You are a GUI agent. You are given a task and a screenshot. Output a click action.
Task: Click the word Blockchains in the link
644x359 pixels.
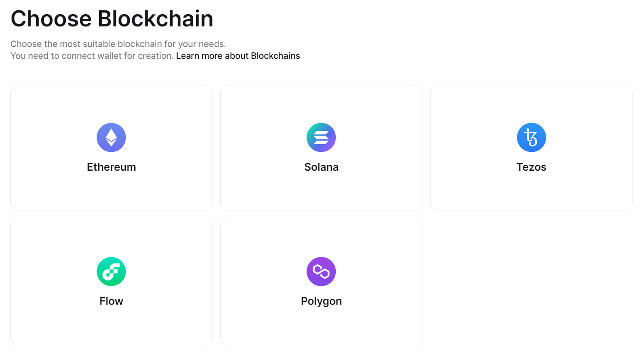coord(275,56)
